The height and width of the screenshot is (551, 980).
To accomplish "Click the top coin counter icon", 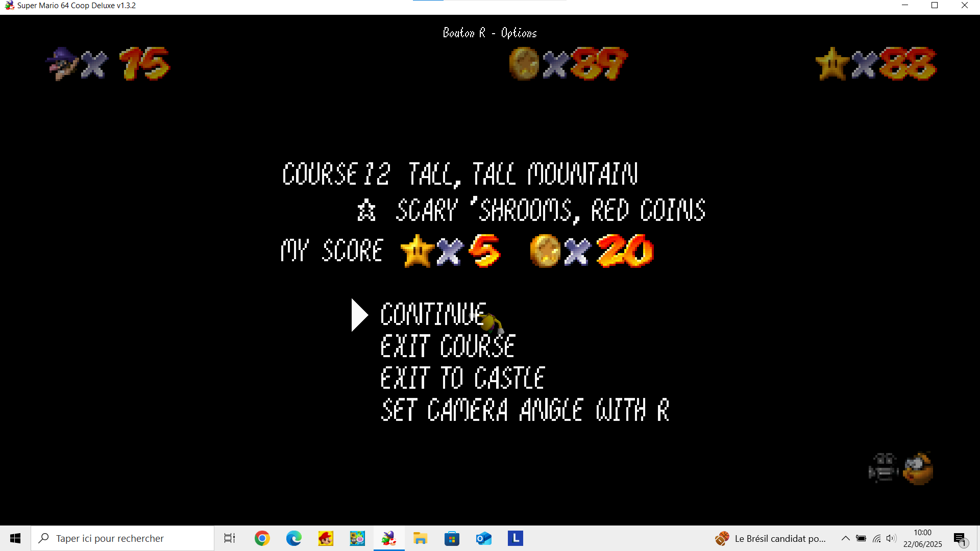I will click(524, 64).
